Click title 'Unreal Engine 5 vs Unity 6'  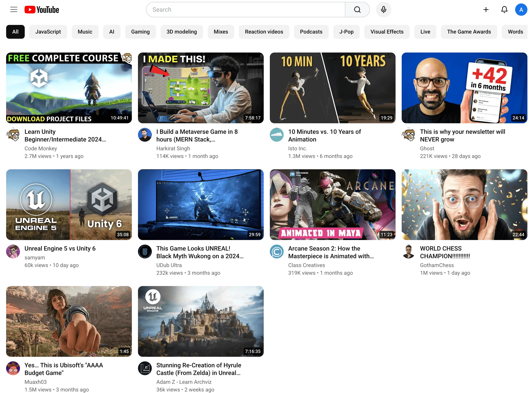(x=60, y=248)
